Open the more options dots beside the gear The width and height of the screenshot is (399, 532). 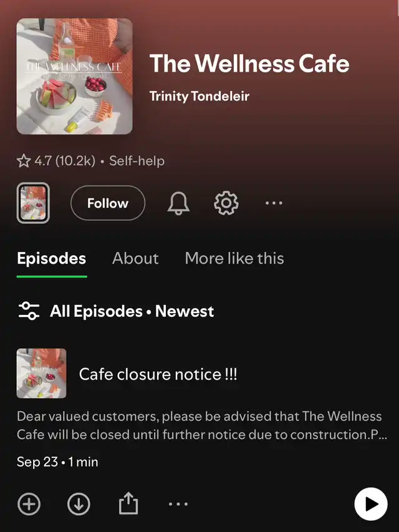pos(274,203)
